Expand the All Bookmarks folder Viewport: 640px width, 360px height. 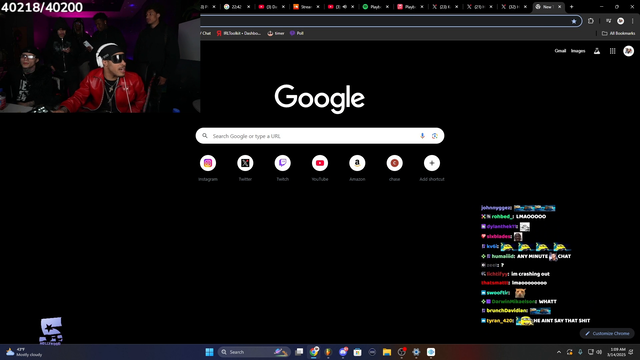tap(618, 33)
